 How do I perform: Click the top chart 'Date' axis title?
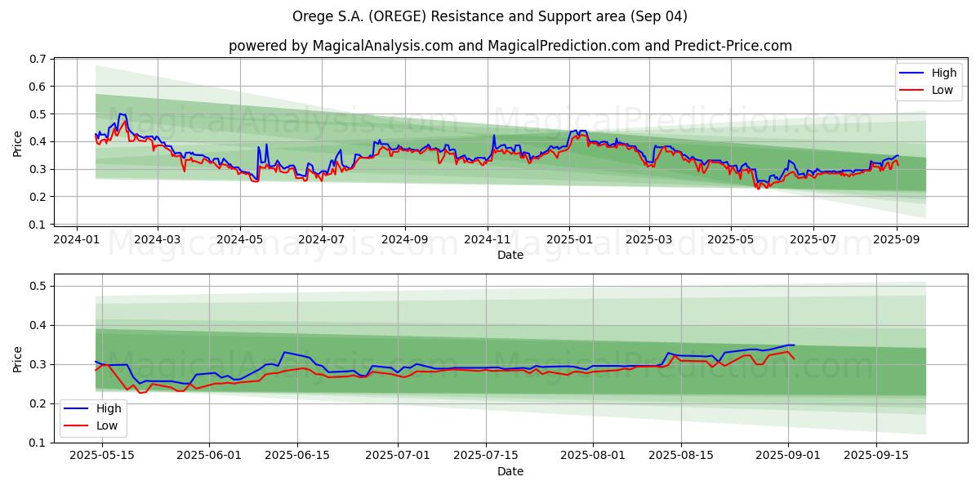tap(510, 255)
